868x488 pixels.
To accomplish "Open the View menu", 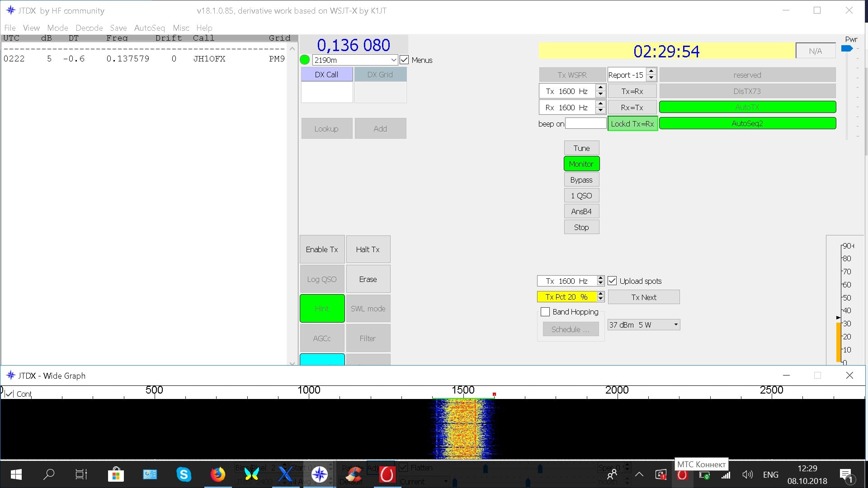I will pyautogui.click(x=31, y=28).
